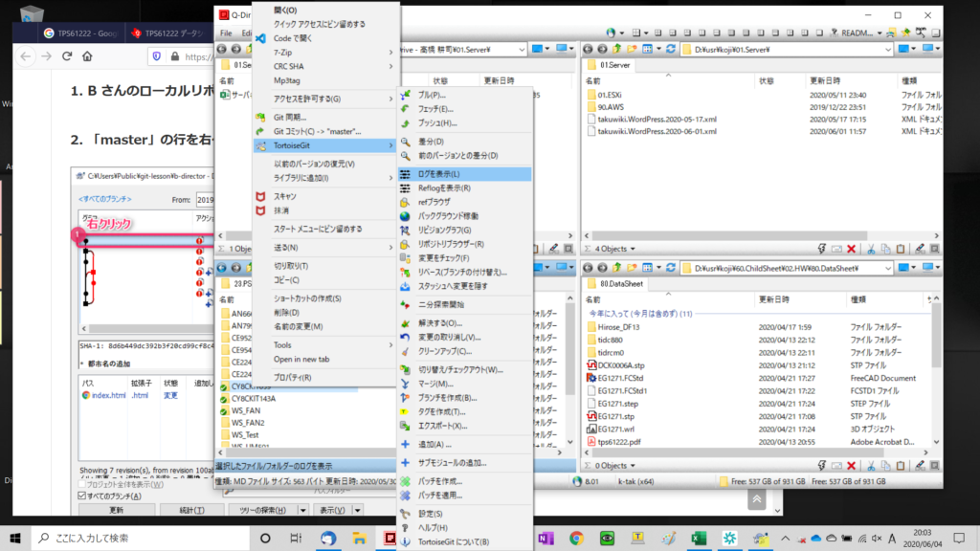
Task: Toggle the すべてのブランチ checkbox
Action: (x=80, y=496)
